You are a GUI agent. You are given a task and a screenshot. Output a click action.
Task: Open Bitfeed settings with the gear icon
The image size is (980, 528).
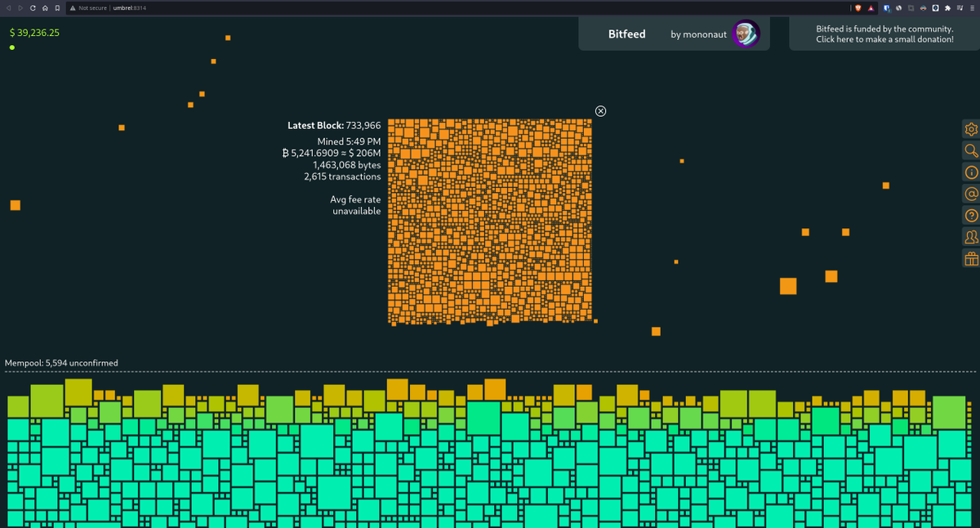click(x=970, y=129)
